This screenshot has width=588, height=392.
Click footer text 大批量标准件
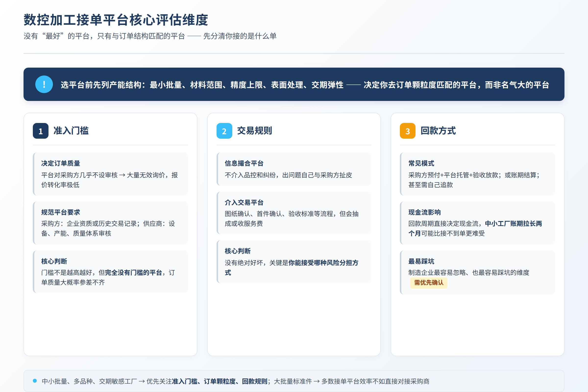point(293,381)
